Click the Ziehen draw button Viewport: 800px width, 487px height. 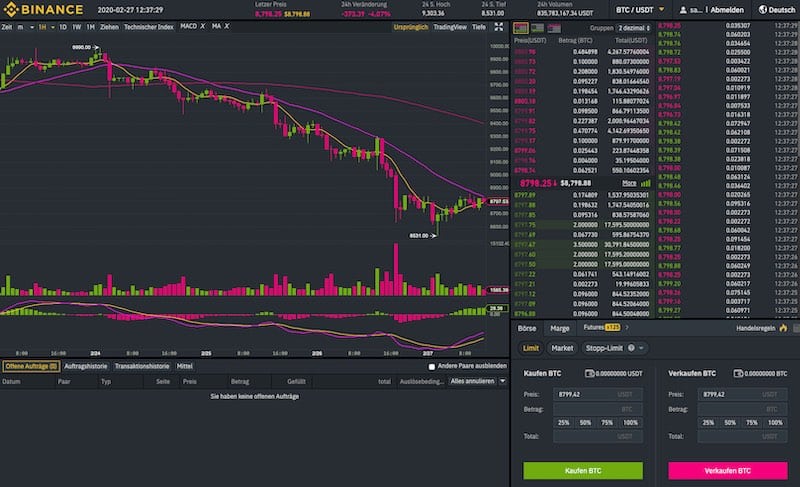pos(109,27)
